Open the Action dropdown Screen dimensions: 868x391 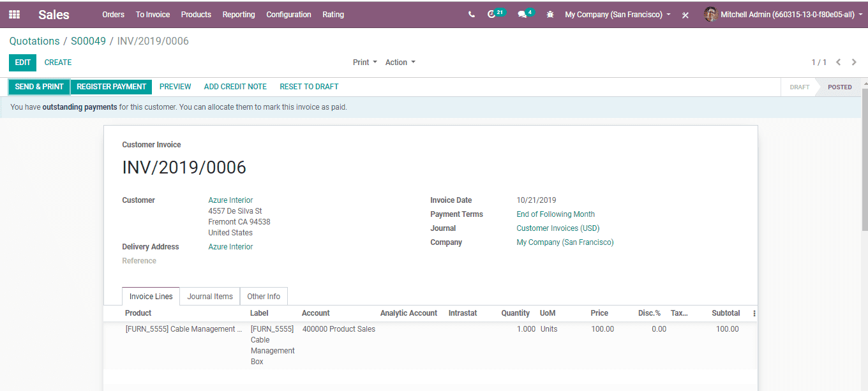coord(400,62)
